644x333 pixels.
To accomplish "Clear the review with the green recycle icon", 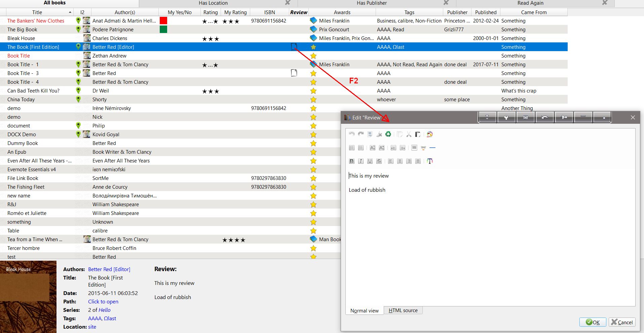I will [x=388, y=134].
